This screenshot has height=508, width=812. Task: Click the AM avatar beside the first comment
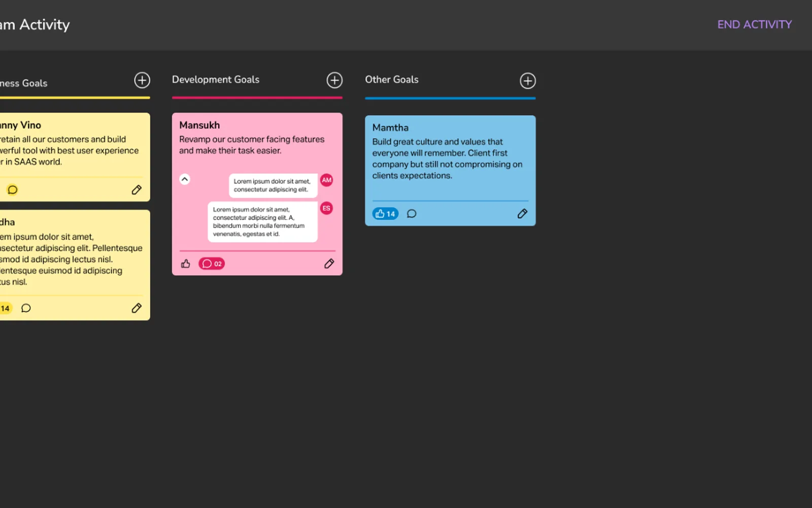tap(327, 180)
